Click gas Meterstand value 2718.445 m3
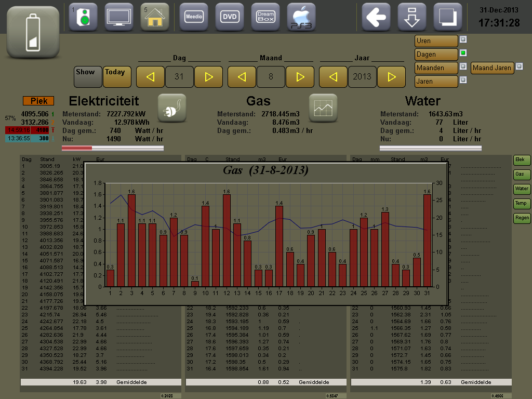Image resolution: width=532 pixels, height=399 pixels. point(280,114)
